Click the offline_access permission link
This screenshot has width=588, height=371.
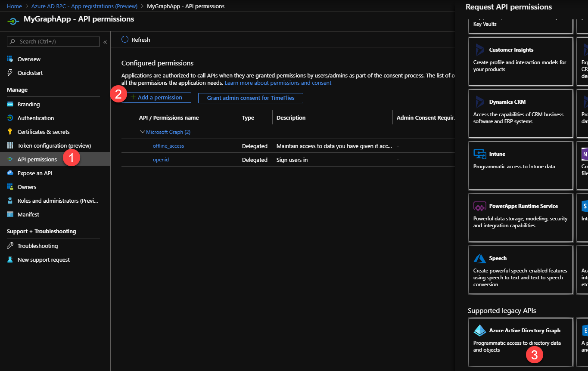168,146
